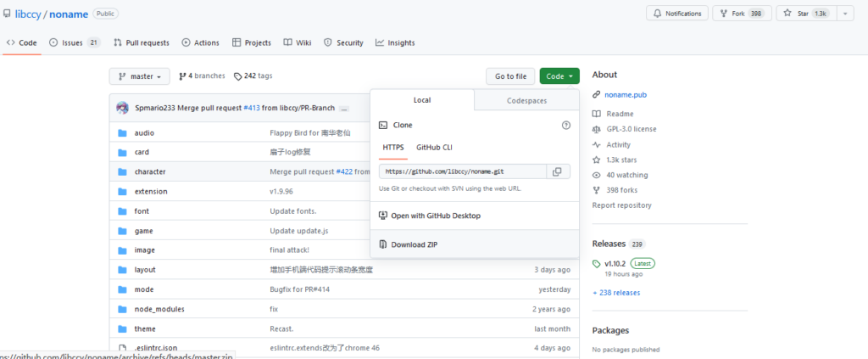Image resolution: width=868 pixels, height=359 pixels.
Task: Click the help icon beside Clone
Action: [x=566, y=125]
